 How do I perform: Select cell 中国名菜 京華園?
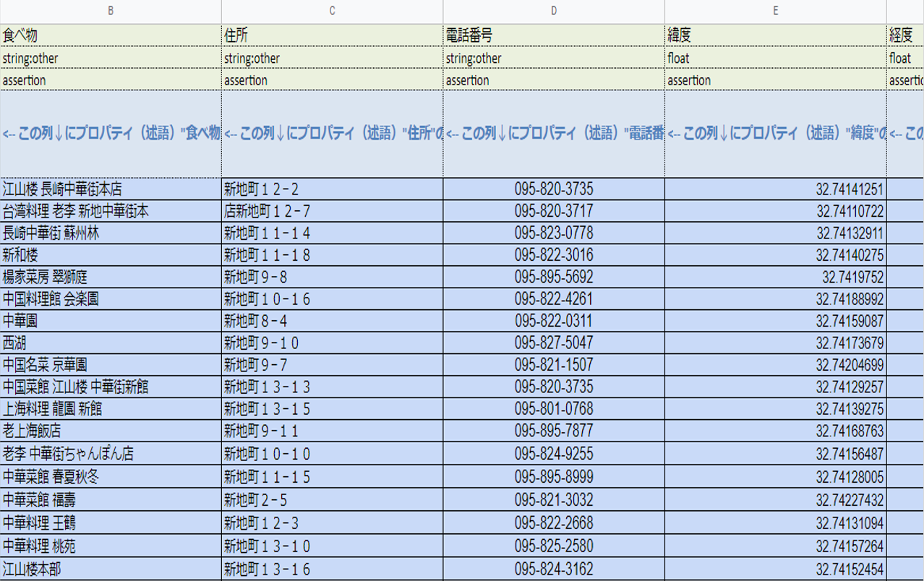tap(111, 364)
